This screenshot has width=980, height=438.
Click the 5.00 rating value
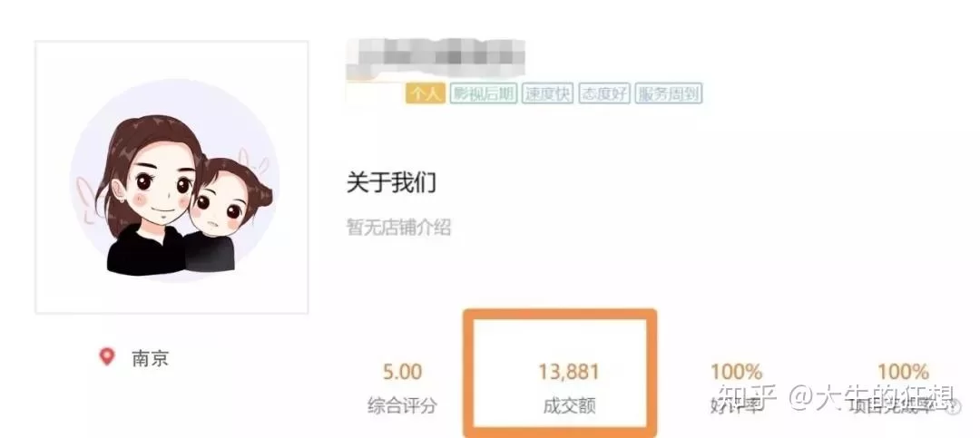tap(403, 373)
